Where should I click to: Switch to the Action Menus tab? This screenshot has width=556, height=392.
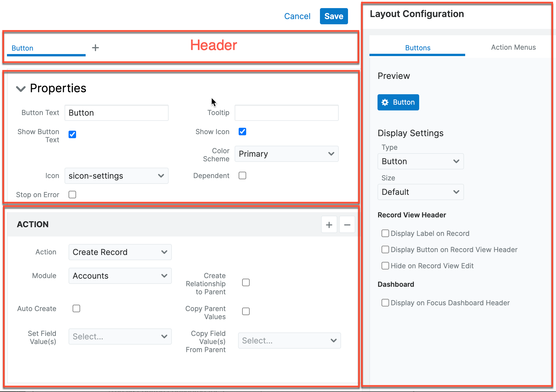point(513,47)
